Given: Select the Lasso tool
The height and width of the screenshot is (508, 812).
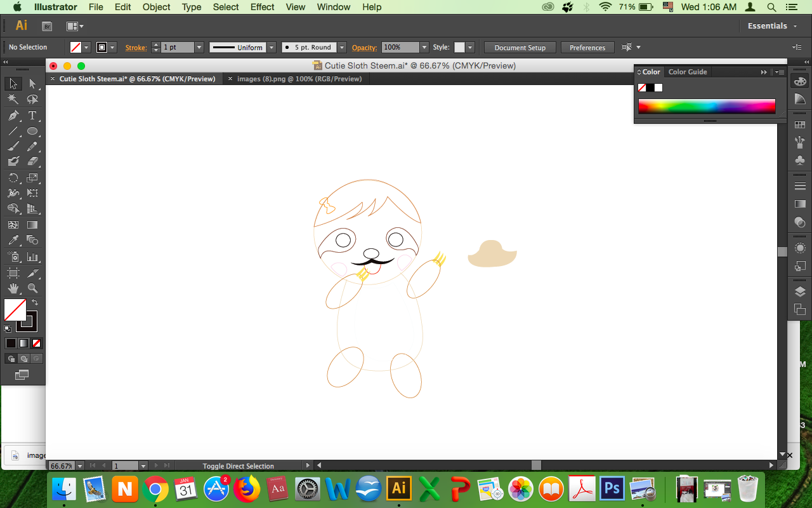Looking at the screenshot, I should pyautogui.click(x=32, y=100).
